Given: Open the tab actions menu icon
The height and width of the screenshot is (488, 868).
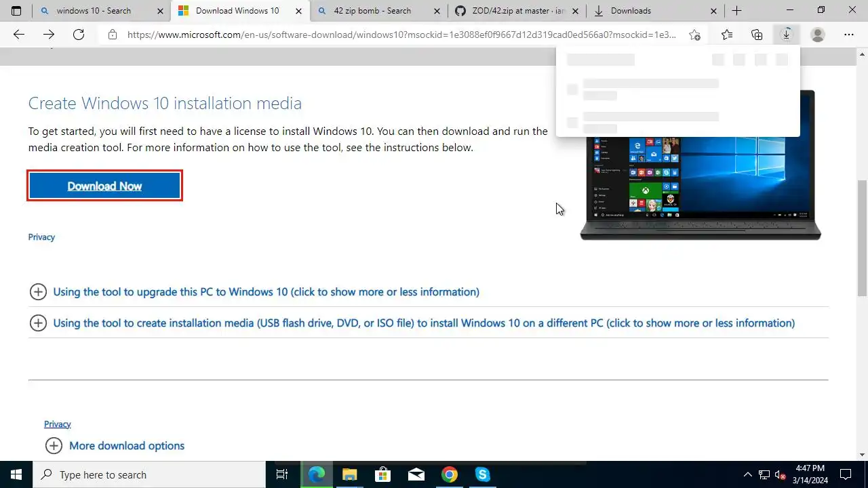Looking at the screenshot, I should 16,11.
